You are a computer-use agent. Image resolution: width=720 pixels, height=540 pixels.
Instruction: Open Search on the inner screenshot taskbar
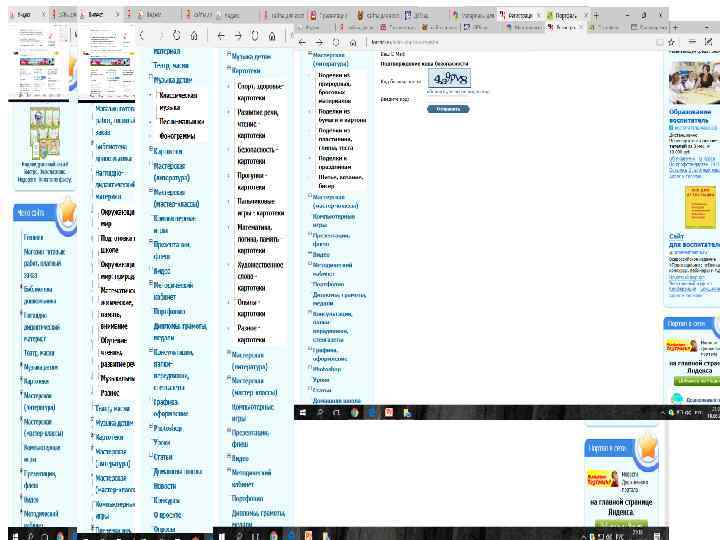[x=320, y=413]
